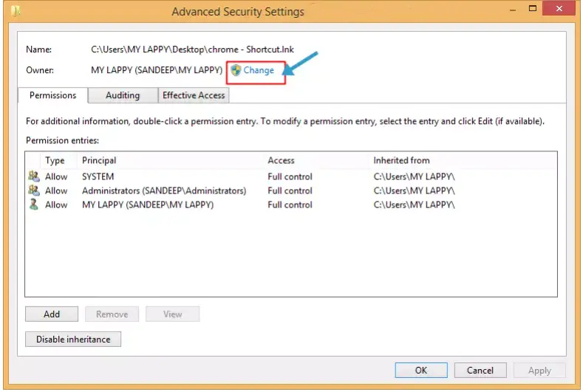Select the Permissions tab
Viewport: 583px width, 392px height.
pyautogui.click(x=52, y=95)
